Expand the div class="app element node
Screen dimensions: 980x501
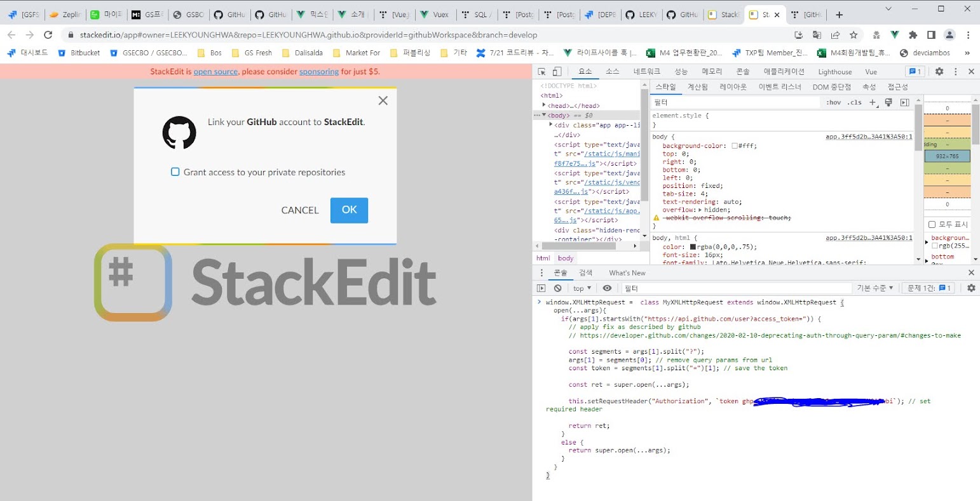coord(551,125)
